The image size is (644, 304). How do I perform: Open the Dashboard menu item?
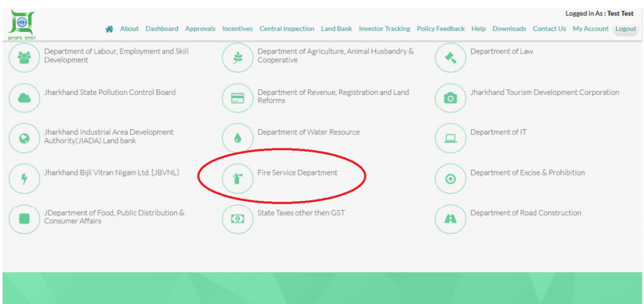point(162,29)
